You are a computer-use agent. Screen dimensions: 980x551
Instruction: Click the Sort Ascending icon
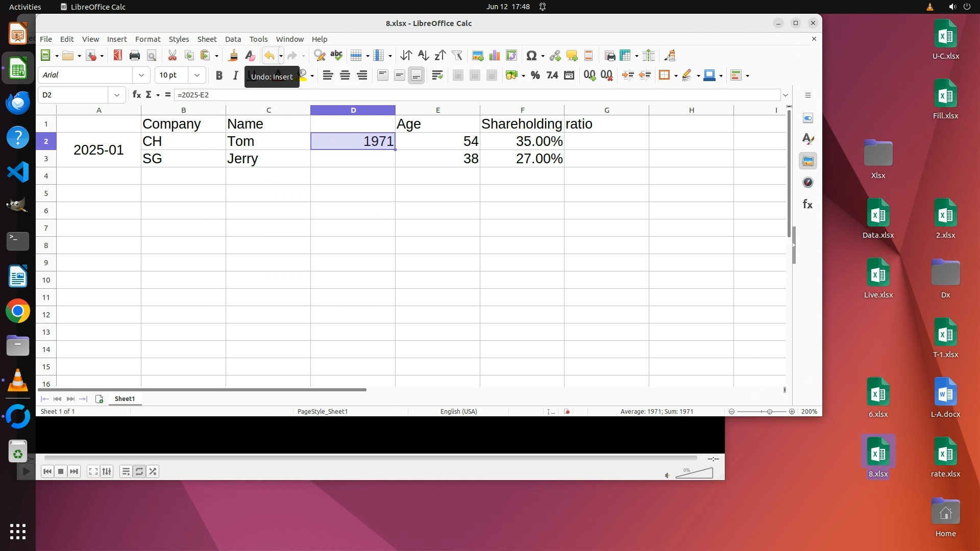(423, 56)
